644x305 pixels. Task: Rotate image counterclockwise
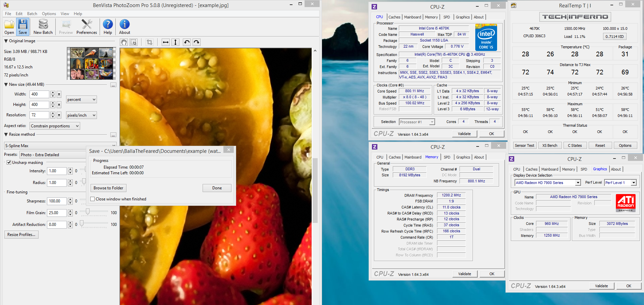(187, 42)
